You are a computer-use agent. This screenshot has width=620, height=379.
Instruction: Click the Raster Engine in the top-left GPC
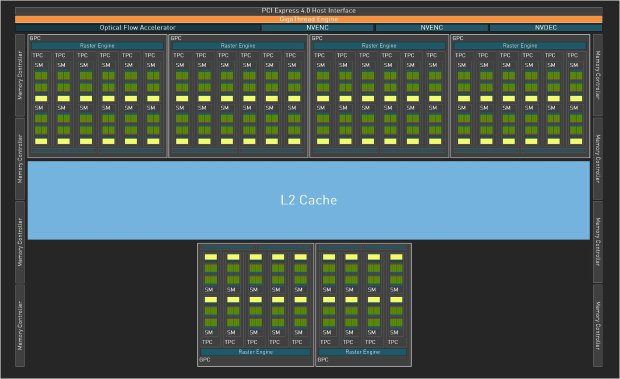[x=97, y=46]
